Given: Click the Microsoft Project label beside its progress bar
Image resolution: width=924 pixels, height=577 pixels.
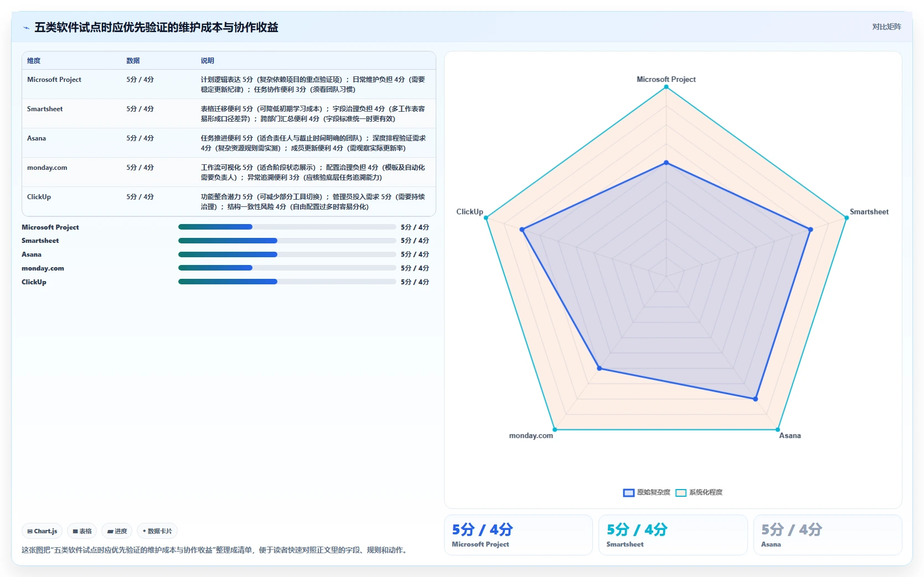Looking at the screenshot, I should (50, 227).
